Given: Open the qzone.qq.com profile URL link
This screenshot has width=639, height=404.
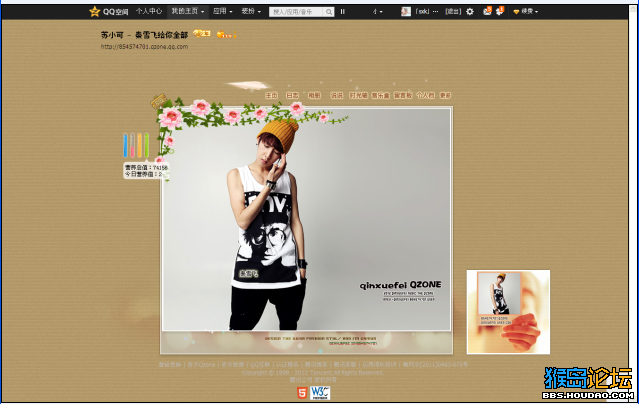Looking at the screenshot, I should pos(144,46).
